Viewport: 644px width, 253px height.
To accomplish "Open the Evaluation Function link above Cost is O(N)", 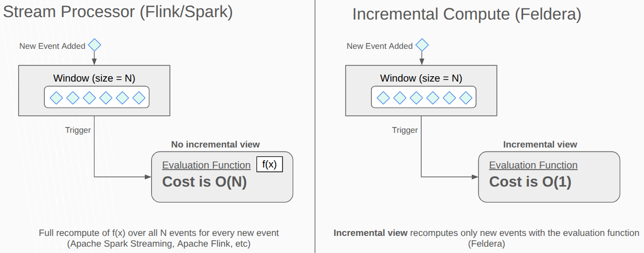I will coord(206,165).
